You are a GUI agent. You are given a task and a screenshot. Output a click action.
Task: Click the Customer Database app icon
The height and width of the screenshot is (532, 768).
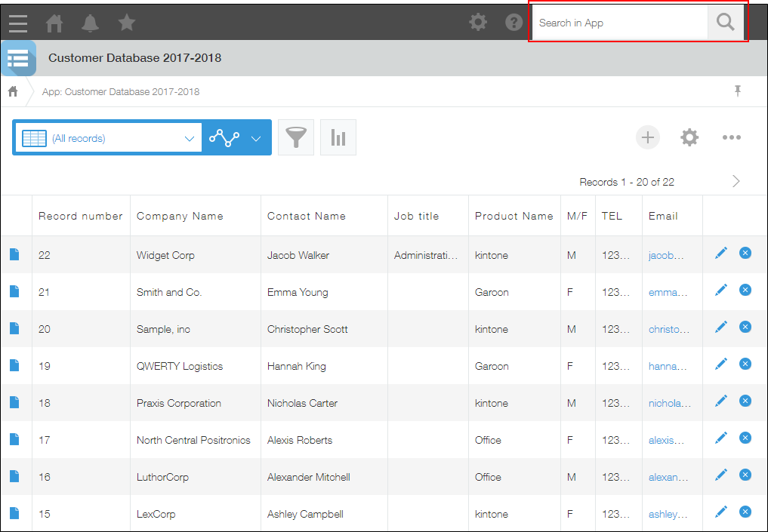[x=19, y=58]
